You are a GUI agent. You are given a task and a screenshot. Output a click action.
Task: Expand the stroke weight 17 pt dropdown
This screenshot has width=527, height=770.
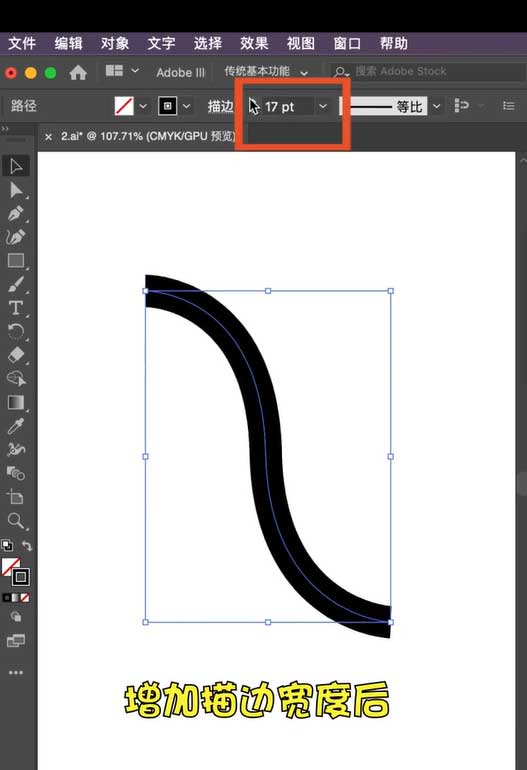[323, 106]
